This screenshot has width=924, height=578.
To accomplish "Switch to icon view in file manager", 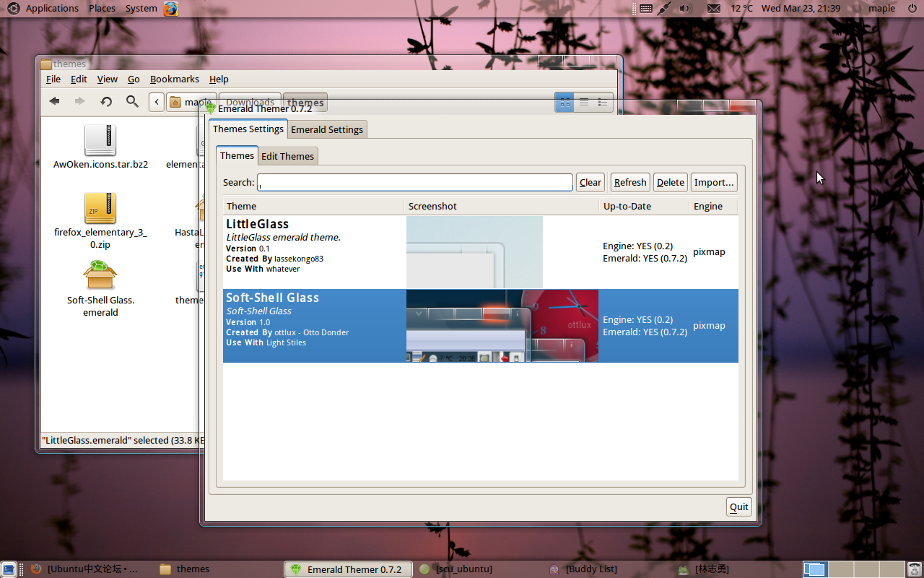I will (565, 103).
